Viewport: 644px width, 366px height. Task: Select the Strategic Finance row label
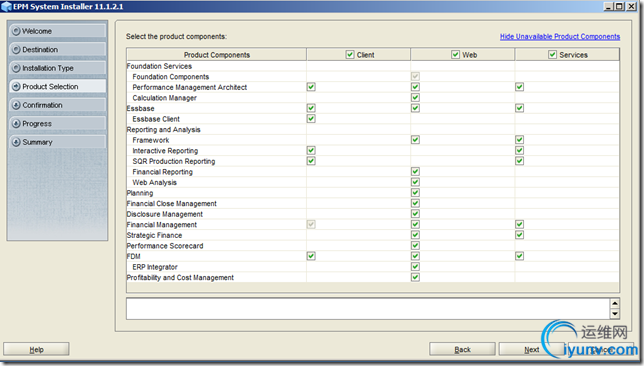(x=154, y=235)
